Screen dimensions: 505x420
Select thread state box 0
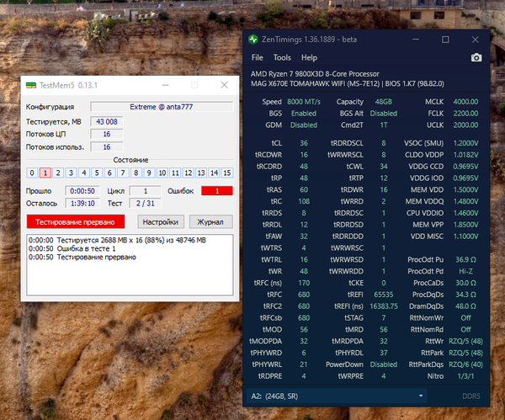pos(32,173)
